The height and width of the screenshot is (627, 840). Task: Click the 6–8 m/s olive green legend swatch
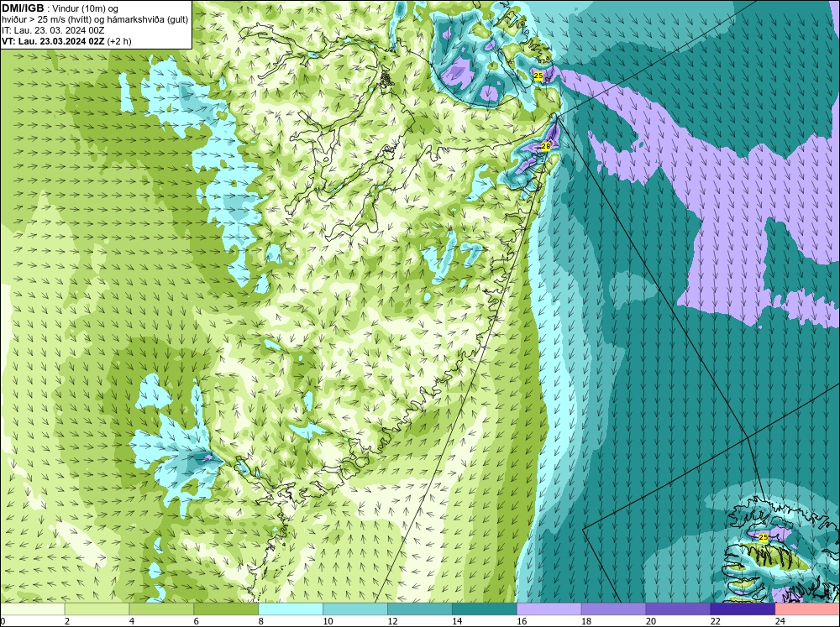pyautogui.click(x=226, y=609)
